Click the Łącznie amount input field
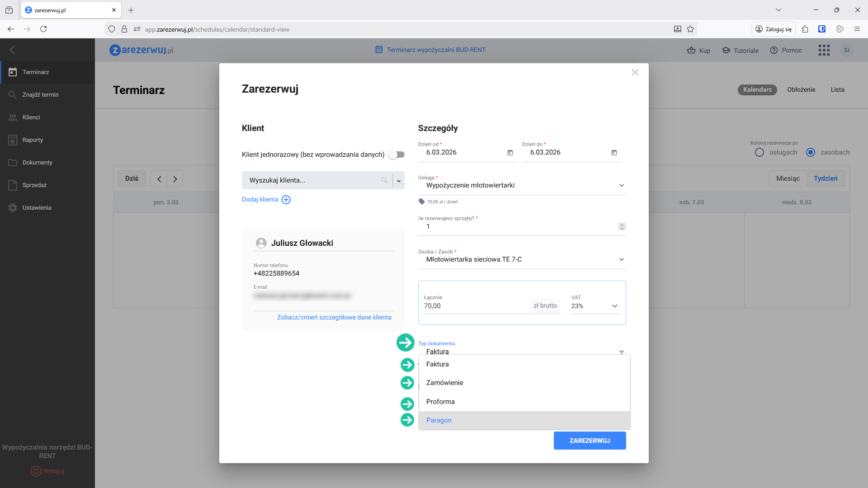 [x=475, y=306]
